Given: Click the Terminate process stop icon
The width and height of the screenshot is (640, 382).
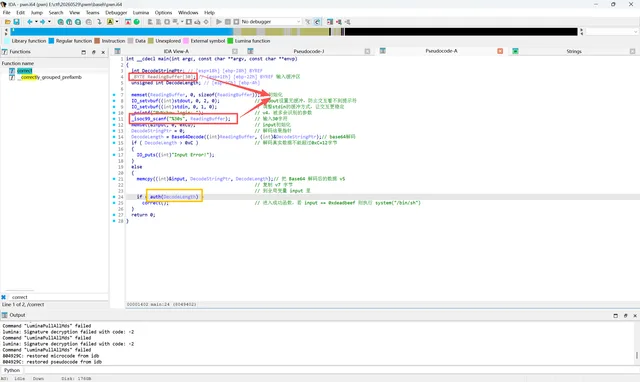Looking at the screenshot, I should pyautogui.click(x=236, y=22).
